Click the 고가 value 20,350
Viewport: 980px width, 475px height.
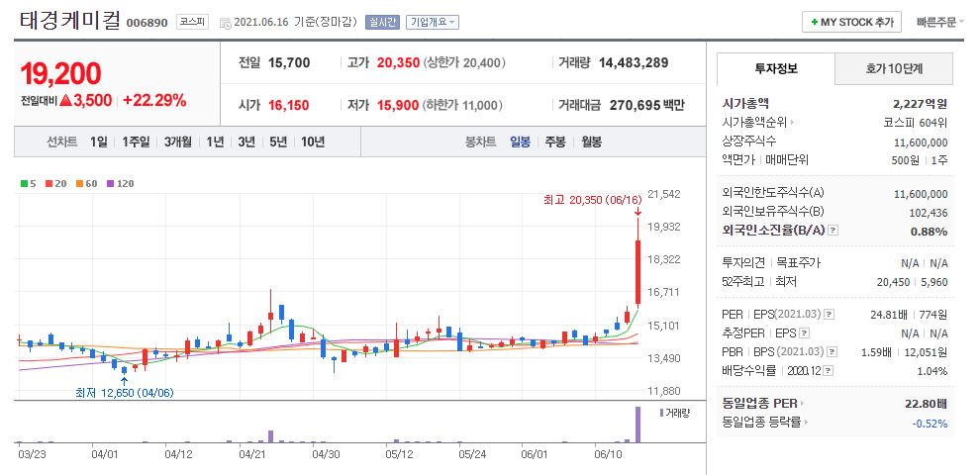click(x=398, y=62)
